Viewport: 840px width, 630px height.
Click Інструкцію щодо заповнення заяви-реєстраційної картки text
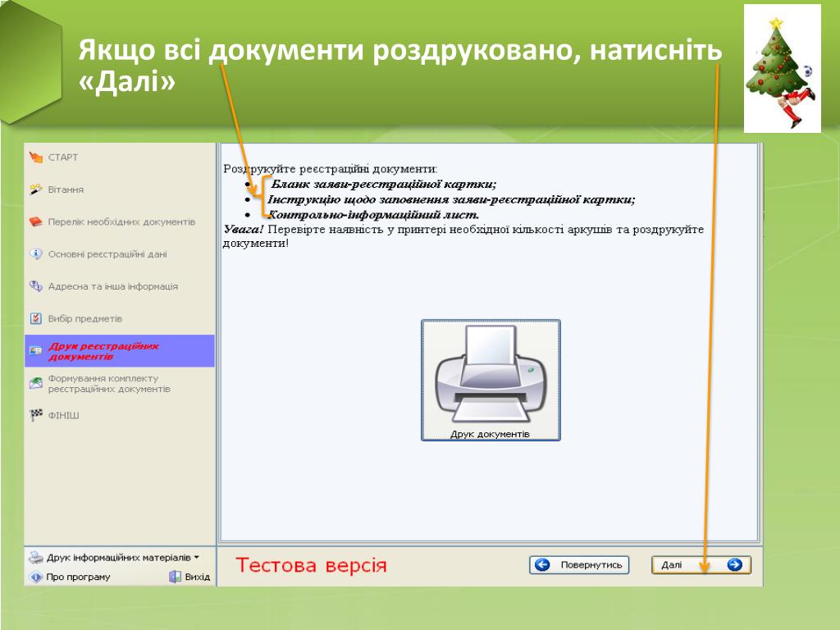point(451,200)
